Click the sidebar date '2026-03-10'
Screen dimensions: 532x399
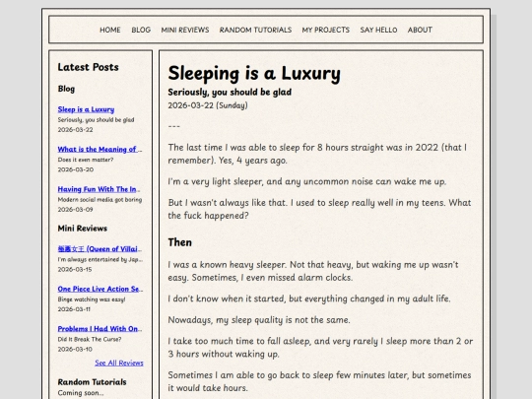coord(75,349)
